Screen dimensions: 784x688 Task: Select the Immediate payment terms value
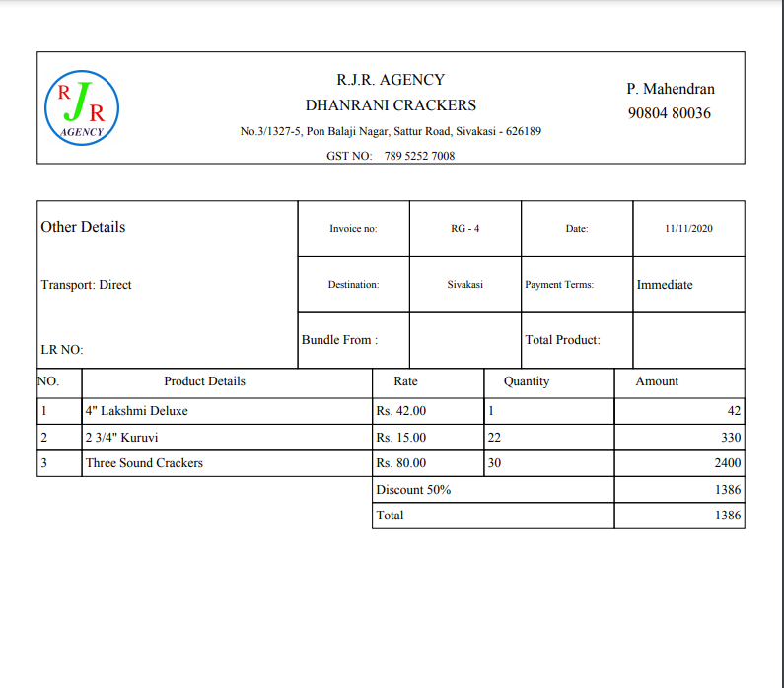pyautogui.click(x=665, y=285)
